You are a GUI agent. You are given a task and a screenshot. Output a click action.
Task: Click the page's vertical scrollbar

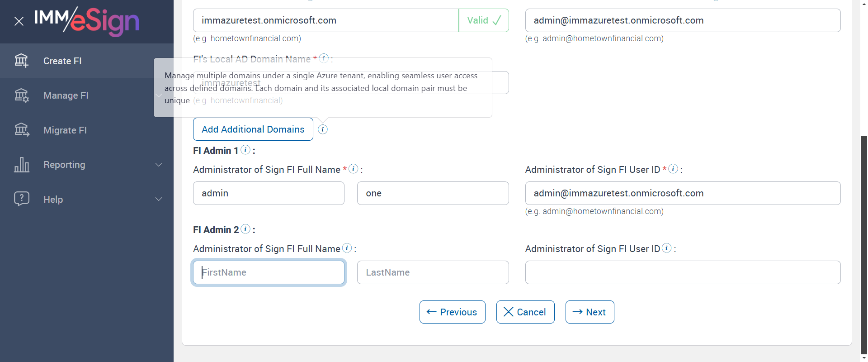pos(864,244)
